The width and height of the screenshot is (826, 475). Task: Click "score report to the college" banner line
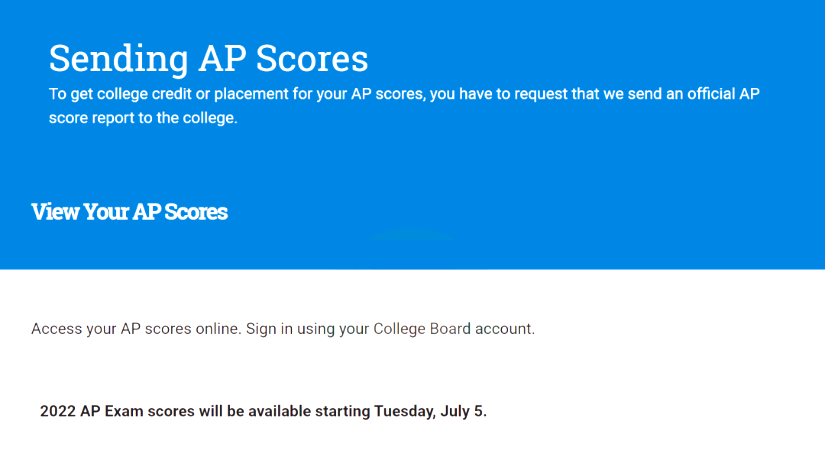click(x=143, y=118)
